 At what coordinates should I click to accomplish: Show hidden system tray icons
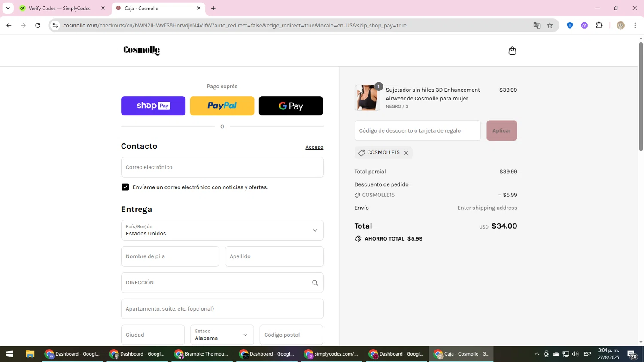(x=536, y=354)
